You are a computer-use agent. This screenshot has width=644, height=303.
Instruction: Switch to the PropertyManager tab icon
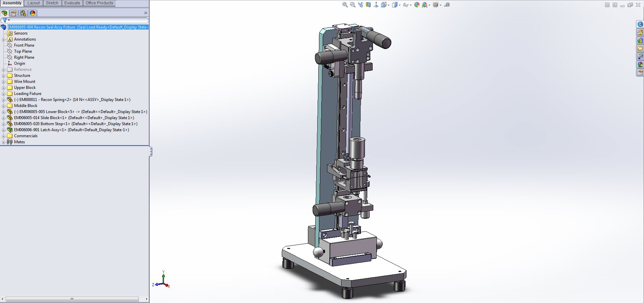pyautogui.click(x=13, y=13)
